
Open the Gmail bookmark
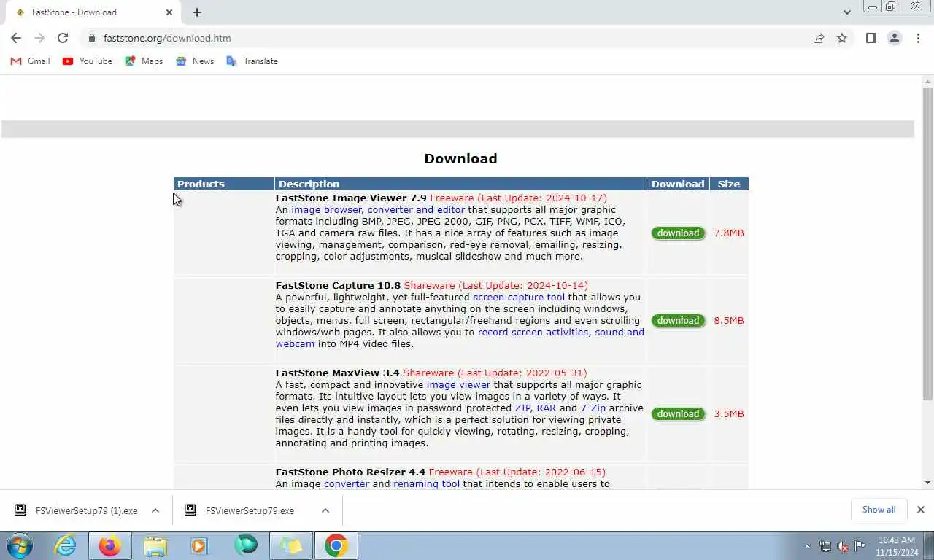(x=30, y=61)
